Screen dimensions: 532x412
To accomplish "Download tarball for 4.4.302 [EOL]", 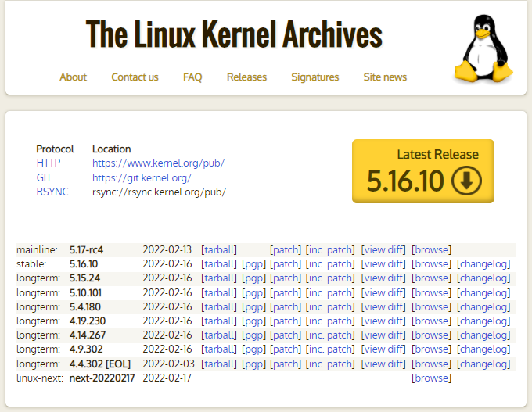I will tap(219, 364).
